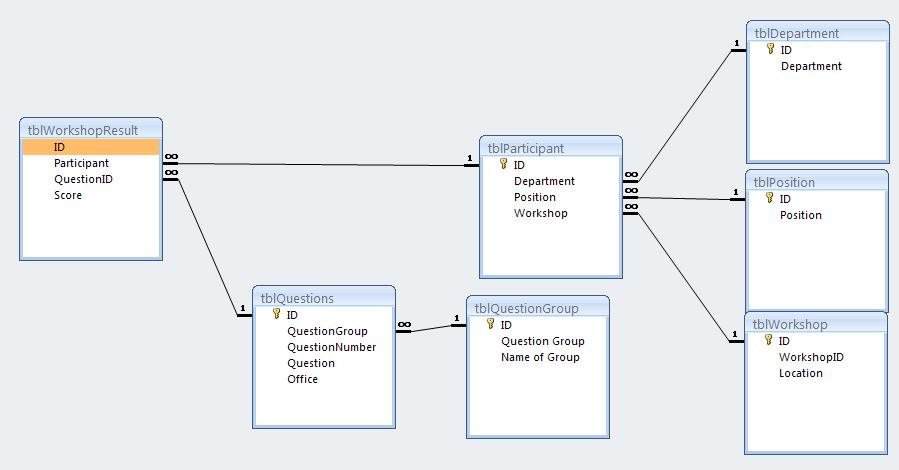This screenshot has width=899, height=470.
Task: Select the Score field in tblWorkshopResult
Action: [x=68, y=195]
